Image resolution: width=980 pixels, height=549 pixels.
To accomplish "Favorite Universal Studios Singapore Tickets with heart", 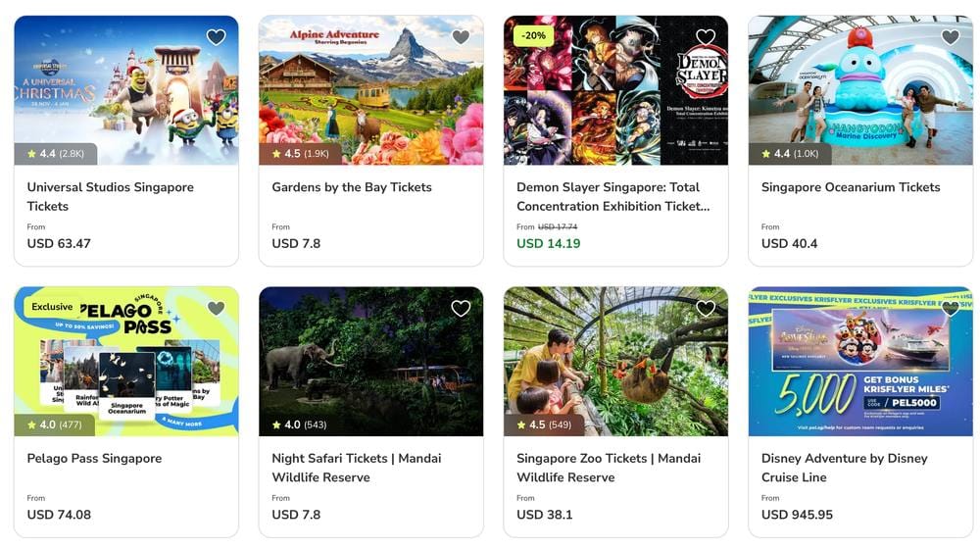I will [216, 37].
